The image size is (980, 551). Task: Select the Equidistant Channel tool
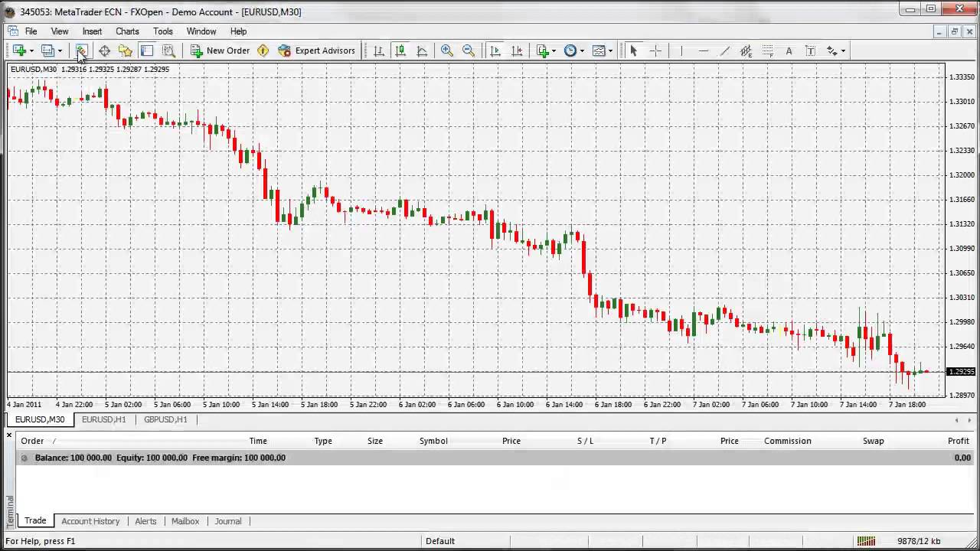746,51
